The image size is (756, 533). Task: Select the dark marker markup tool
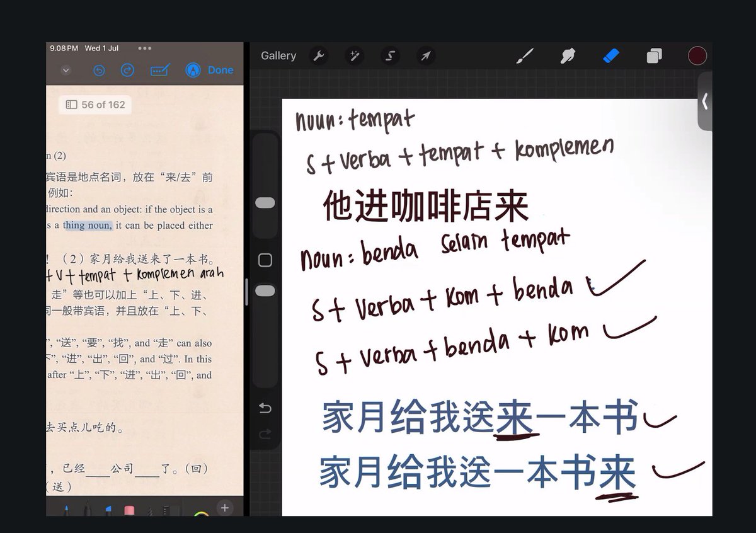[88, 508]
